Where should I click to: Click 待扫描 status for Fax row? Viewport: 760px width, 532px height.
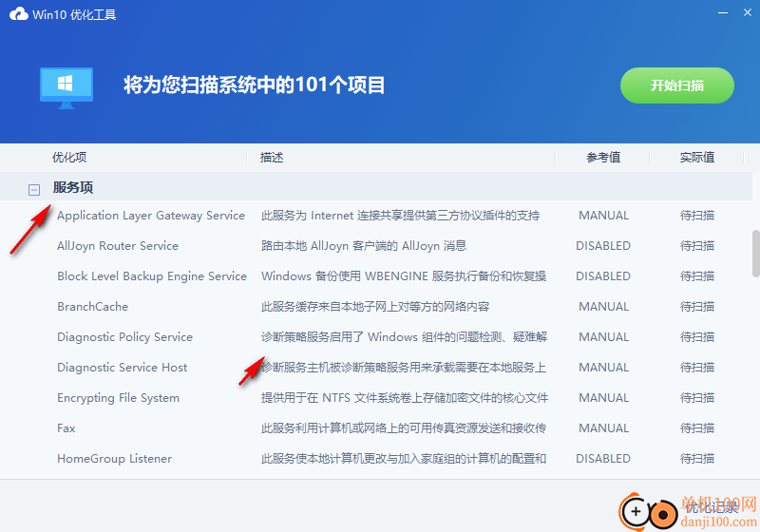click(697, 428)
